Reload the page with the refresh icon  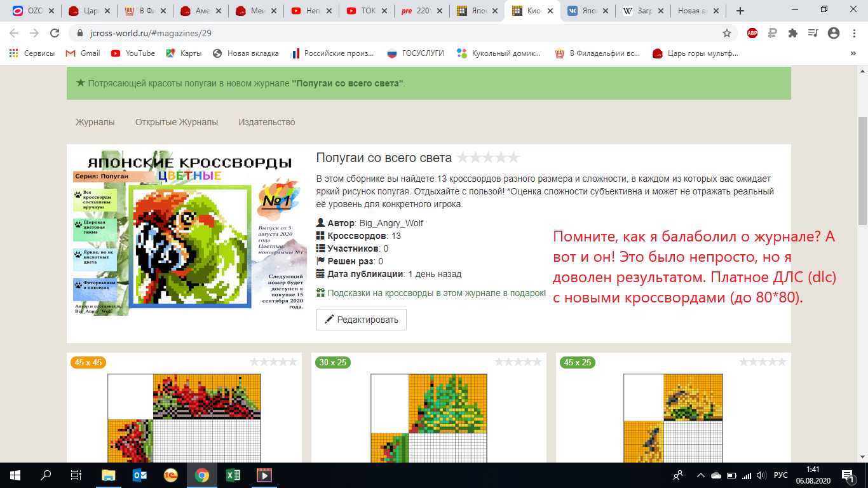click(55, 33)
